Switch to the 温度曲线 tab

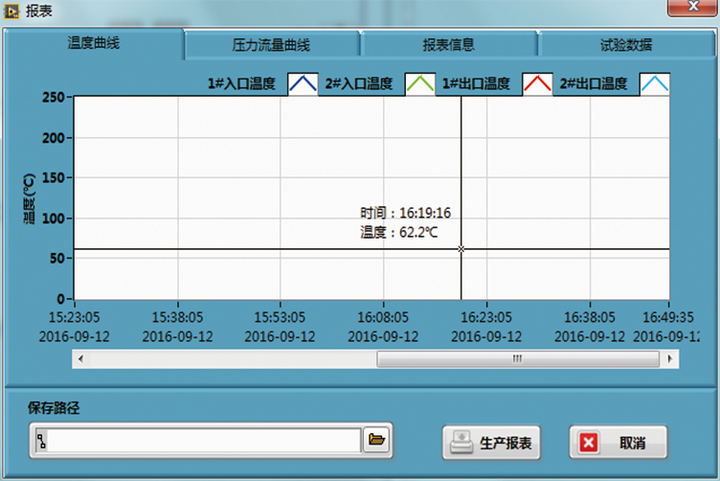pyautogui.click(x=94, y=43)
